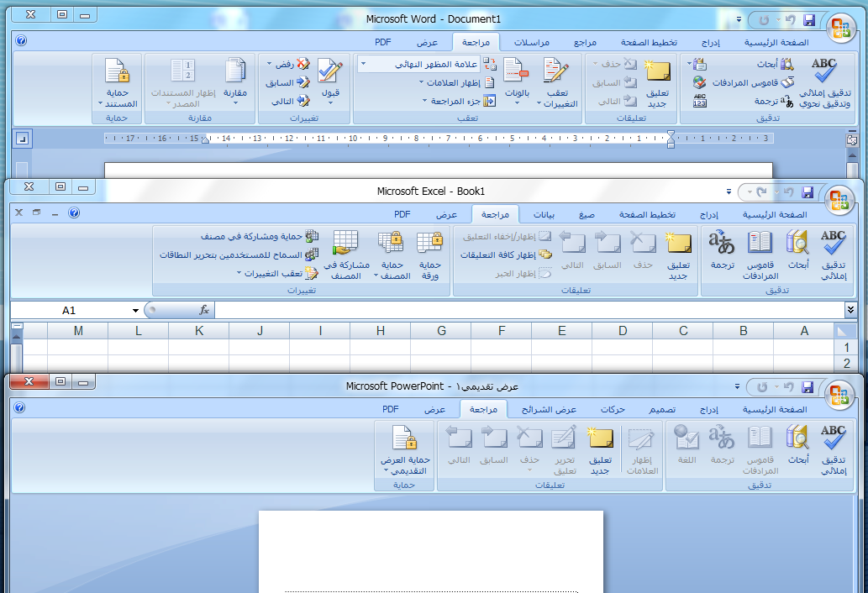
Task: Click Translate (ترجمة) in Word ribbon
Action: click(774, 102)
